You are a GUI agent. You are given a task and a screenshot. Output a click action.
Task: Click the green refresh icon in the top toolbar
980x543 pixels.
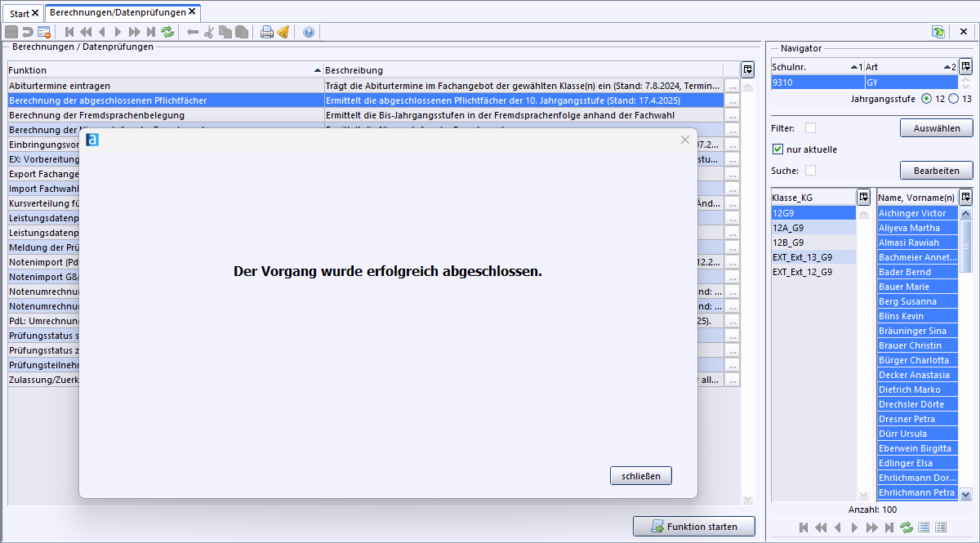[x=167, y=32]
